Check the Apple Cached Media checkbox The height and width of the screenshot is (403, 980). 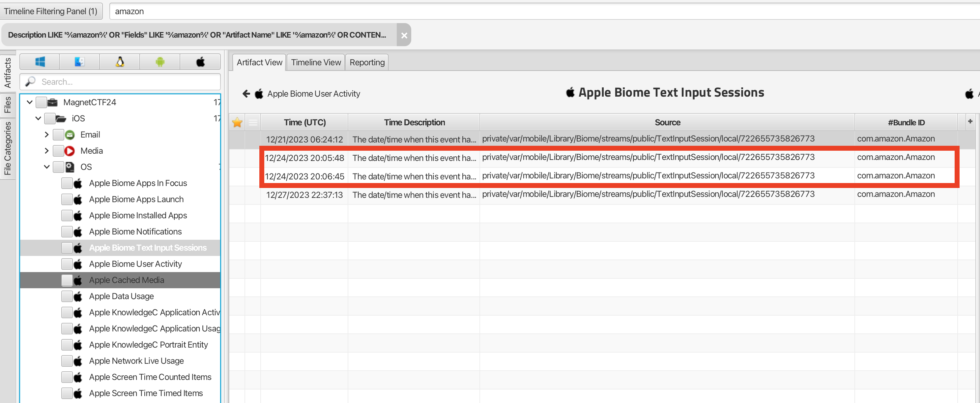tap(67, 280)
